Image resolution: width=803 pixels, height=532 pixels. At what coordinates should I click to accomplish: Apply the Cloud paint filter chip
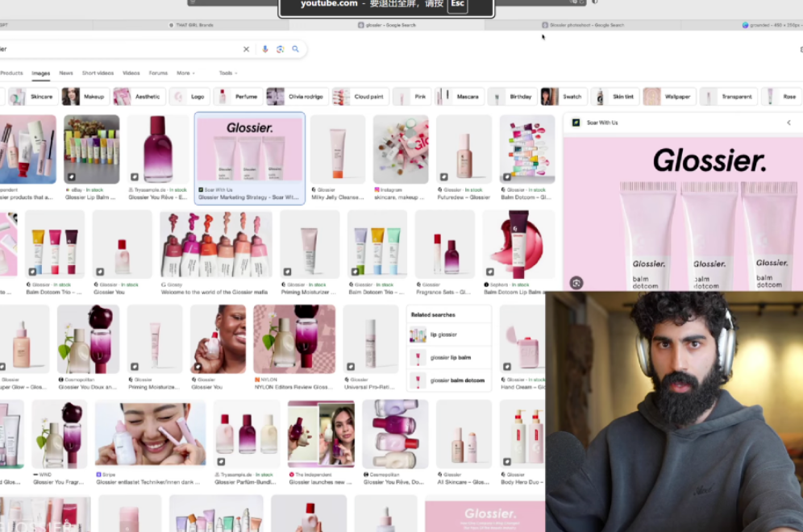pos(360,97)
